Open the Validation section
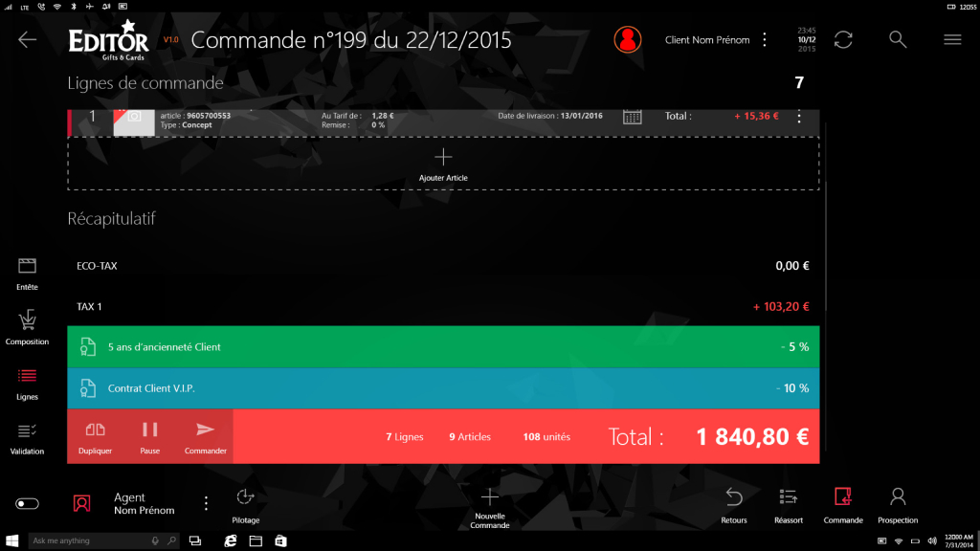Image resolution: width=980 pixels, height=551 pixels. (x=27, y=436)
